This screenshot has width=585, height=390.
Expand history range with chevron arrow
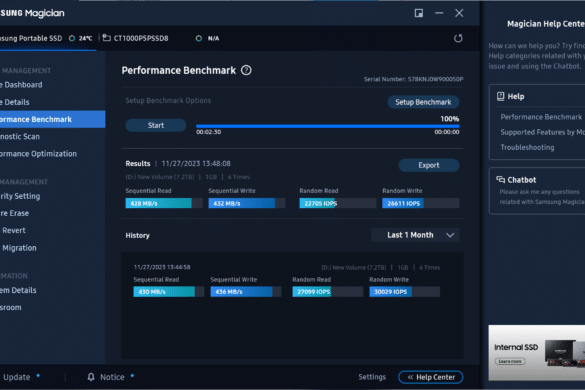point(450,235)
